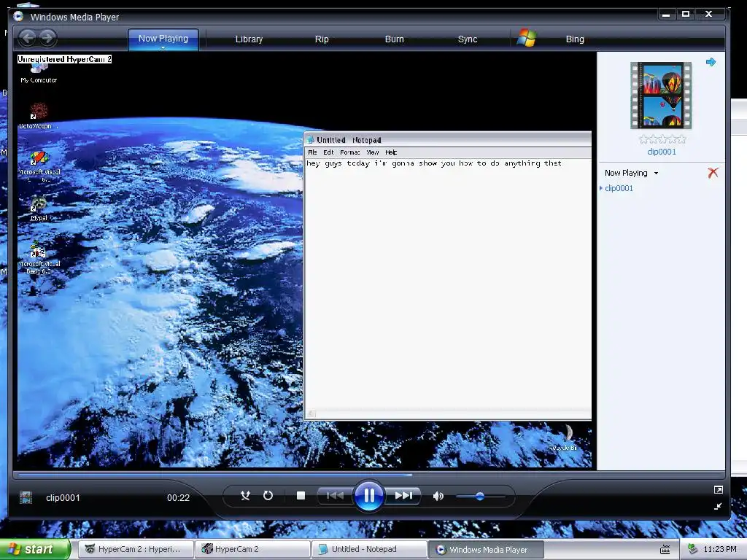Click the 00:22 elapsed time display
747x560 pixels.
pyautogui.click(x=178, y=497)
